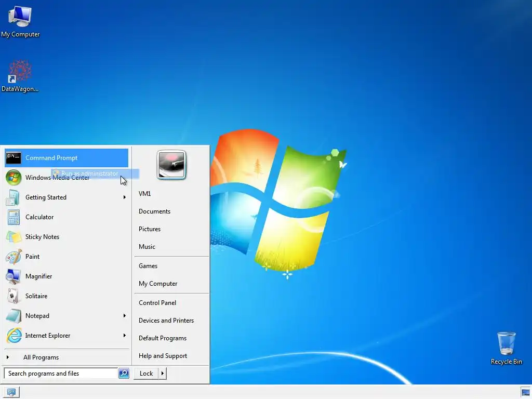The image size is (532, 399).
Task: Select the Calculator label
Action: click(x=39, y=217)
